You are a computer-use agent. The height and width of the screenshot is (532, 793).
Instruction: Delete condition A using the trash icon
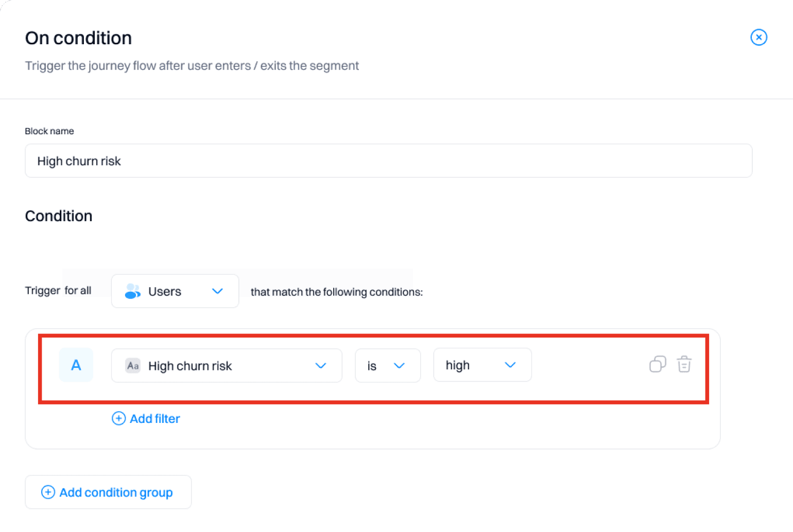(x=684, y=364)
